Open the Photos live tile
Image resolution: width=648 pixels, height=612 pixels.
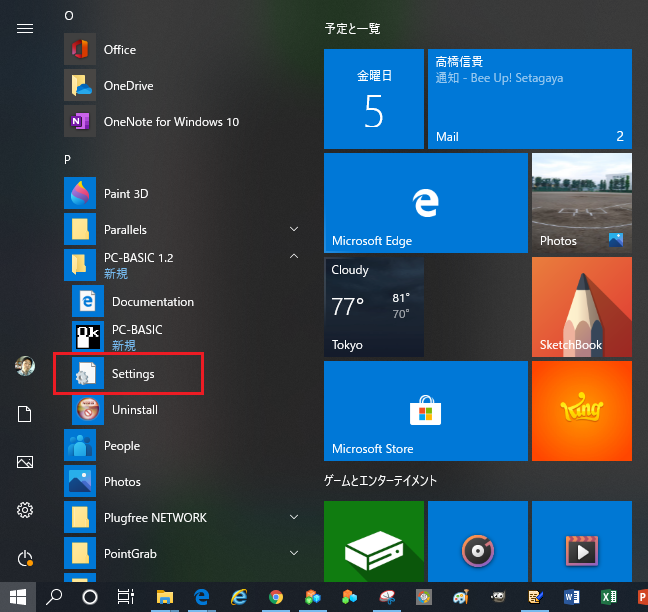click(x=581, y=203)
